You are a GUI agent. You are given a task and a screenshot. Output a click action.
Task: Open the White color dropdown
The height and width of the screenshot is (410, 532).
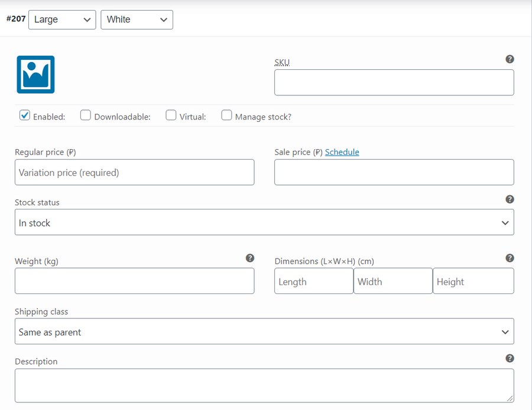click(x=137, y=20)
